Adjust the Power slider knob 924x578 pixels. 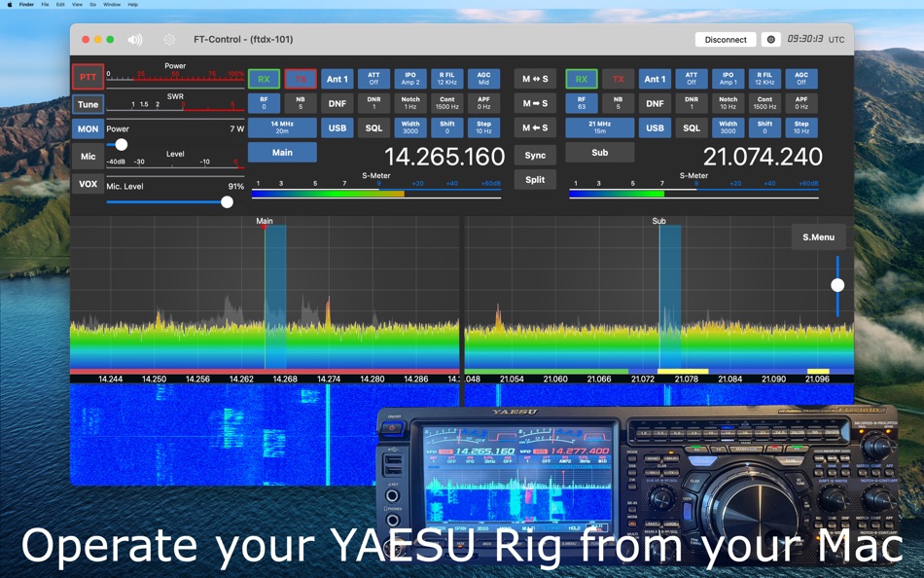pyautogui.click(x=122, y=144)
